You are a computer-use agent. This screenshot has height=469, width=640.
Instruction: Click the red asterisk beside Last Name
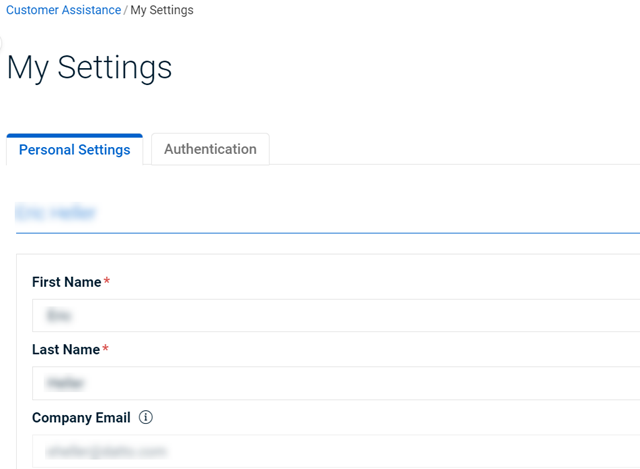tap(106, 350)
